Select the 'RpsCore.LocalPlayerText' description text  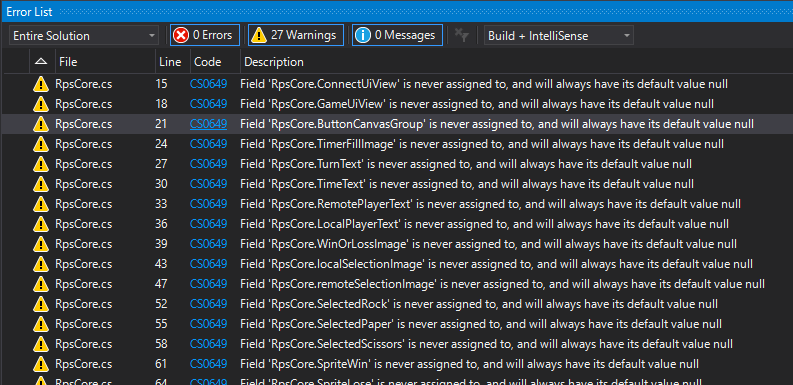pos(484,224)
